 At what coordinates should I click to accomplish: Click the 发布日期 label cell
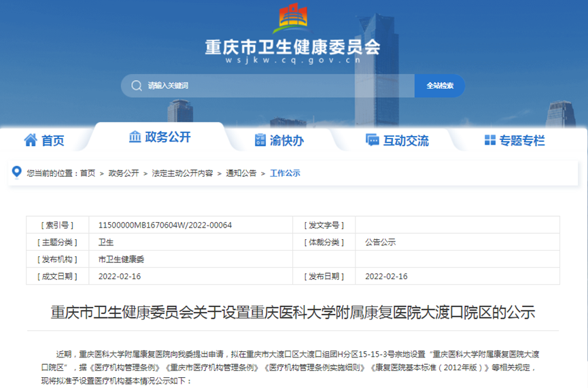pos(324,277)
